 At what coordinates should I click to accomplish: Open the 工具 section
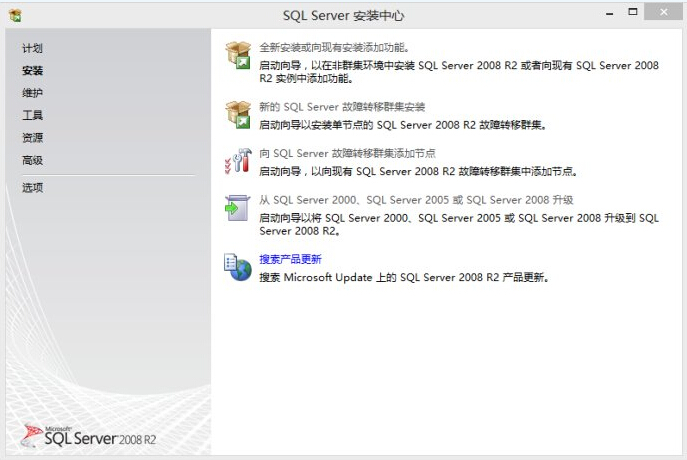coord(32,115)
